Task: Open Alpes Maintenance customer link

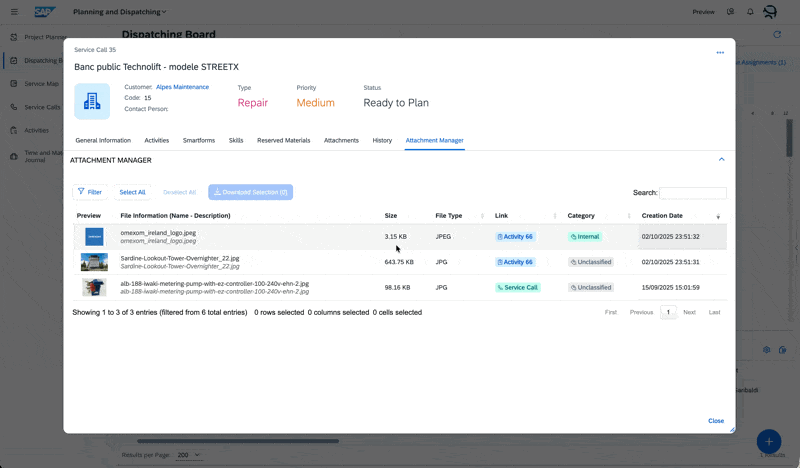Action: [x=182, y=87]
